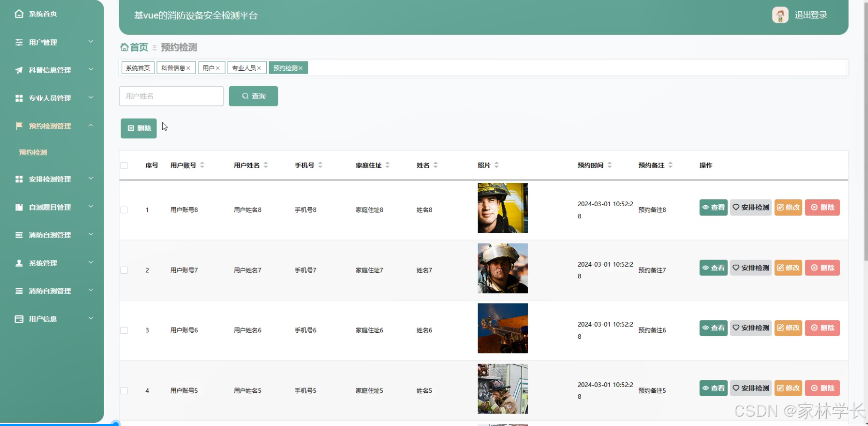Click 查看 for row 用户账号8
Screen dimensions: 868x426
pyautogui.click(x=713, y=208)
